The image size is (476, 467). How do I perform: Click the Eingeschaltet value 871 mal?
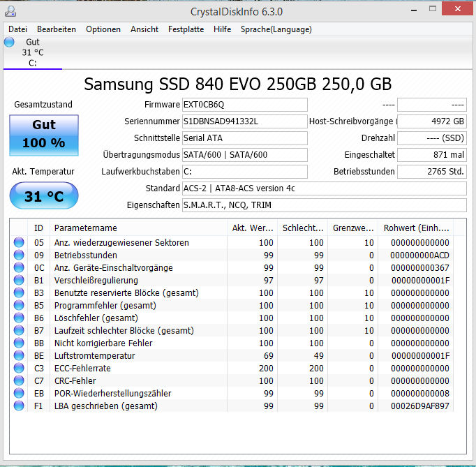tap(431, 155)
